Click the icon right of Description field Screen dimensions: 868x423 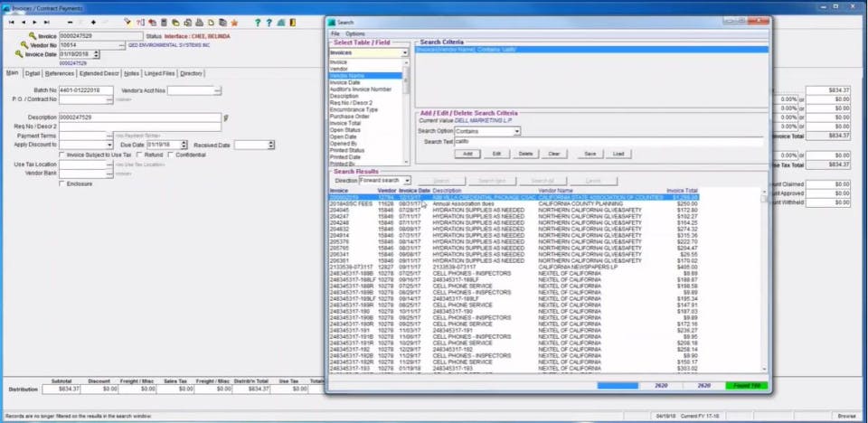pos(226,117)
